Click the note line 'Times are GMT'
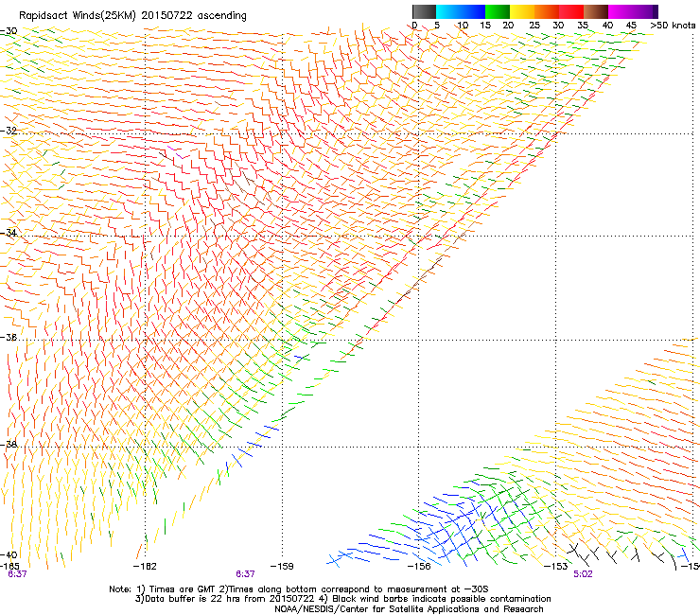Screen dimensions: 700x615 [x=183, y=589]
